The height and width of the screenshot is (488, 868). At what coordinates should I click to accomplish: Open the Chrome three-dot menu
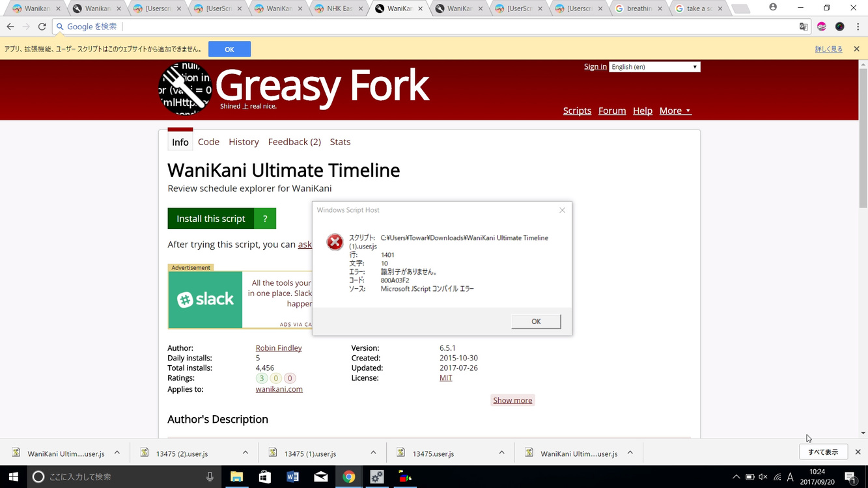point(858,27)
